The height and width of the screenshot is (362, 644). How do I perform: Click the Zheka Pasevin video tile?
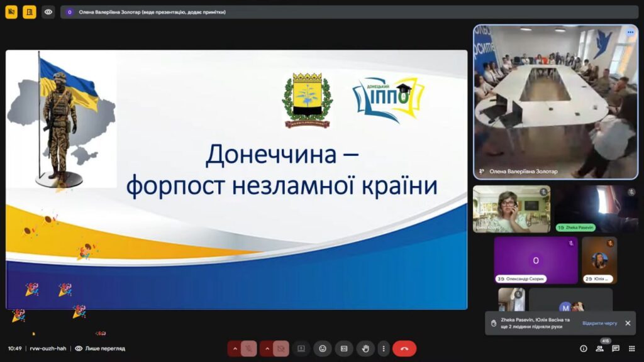pyautogui.click(x=596, y=209)
